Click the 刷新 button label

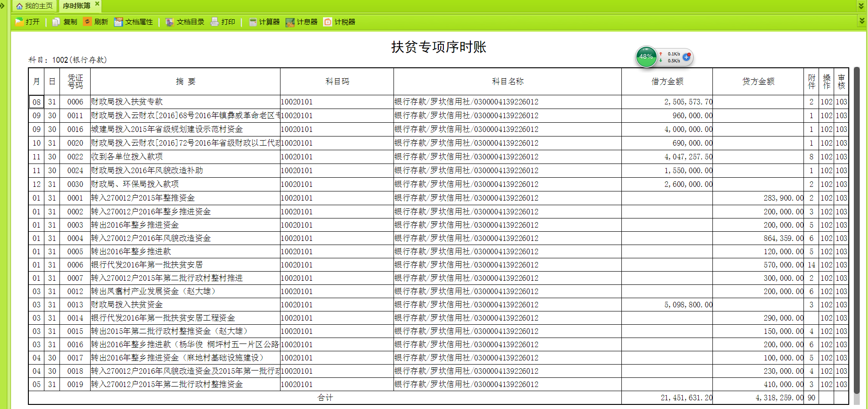(x=101, y=22)
